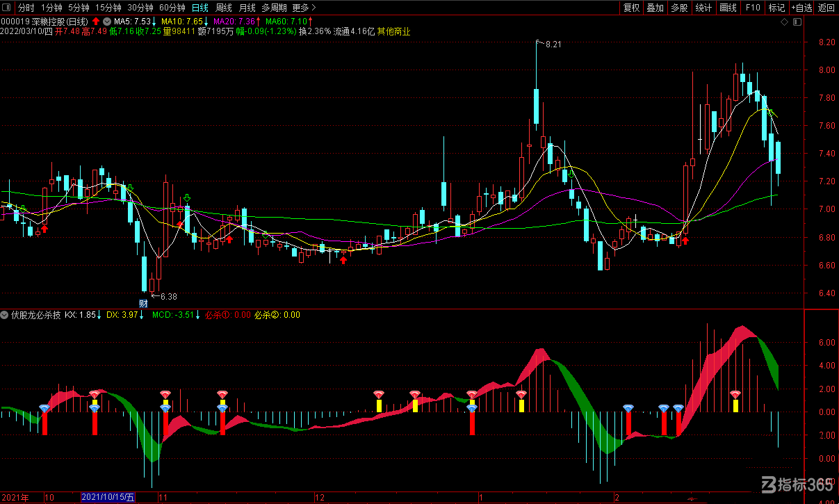Image resolution: width=839 pixels, height=504 pixels.
Task: Click the stock title 深粮控股(日线)
Action: point(59,22)
